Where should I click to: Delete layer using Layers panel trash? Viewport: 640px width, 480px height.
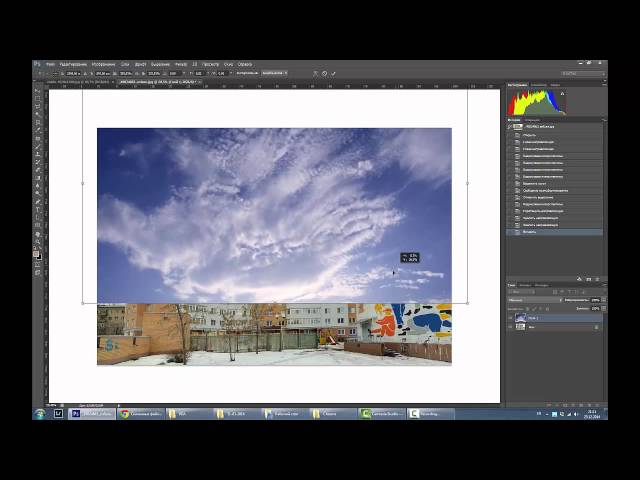598,405
